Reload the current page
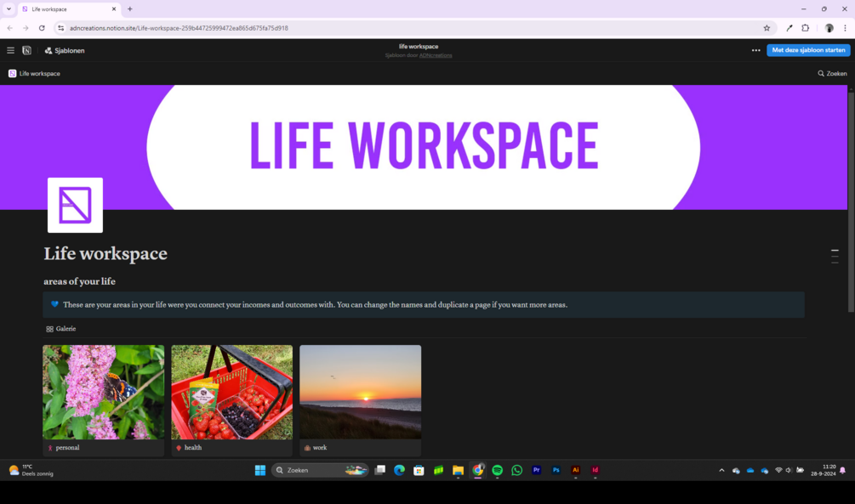This screenshot has height=504, width=855. [x=42, y=28]
